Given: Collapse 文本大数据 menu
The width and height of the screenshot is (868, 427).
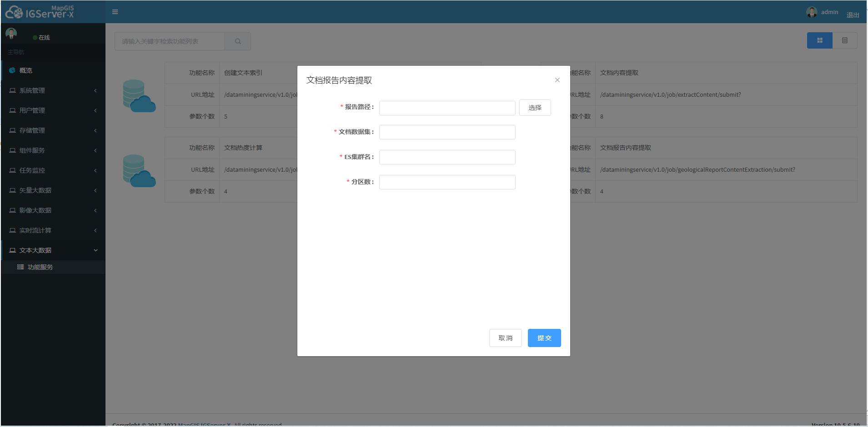Looking at the screenshot, I should click(x=53, y=250).
